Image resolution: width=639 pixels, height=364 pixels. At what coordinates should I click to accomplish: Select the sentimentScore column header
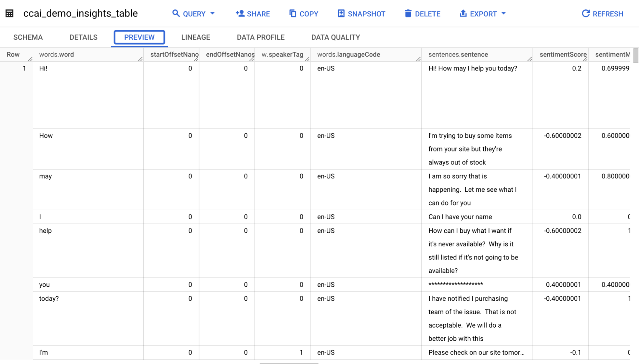coord(563,54)
